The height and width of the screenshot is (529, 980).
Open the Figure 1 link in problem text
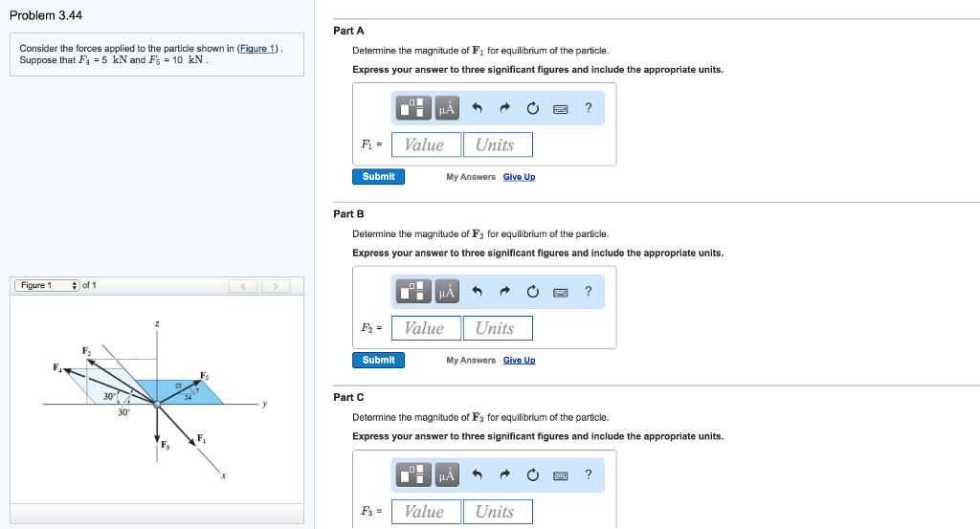[257, 49]
